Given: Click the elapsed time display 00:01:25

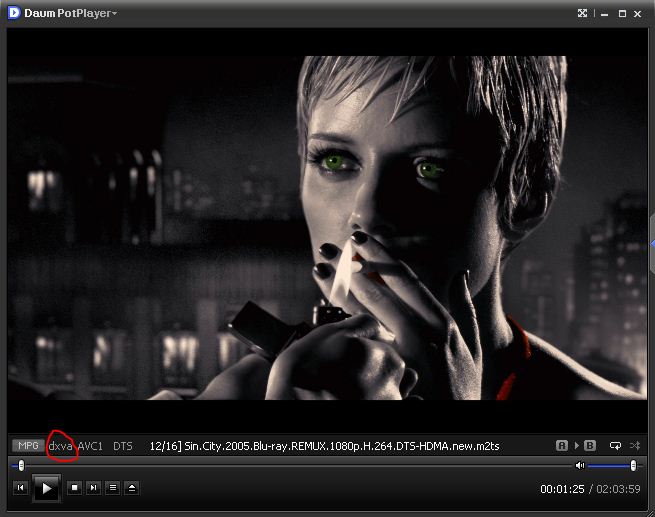Looking at the screenshot, I should [x=560, y=489].
